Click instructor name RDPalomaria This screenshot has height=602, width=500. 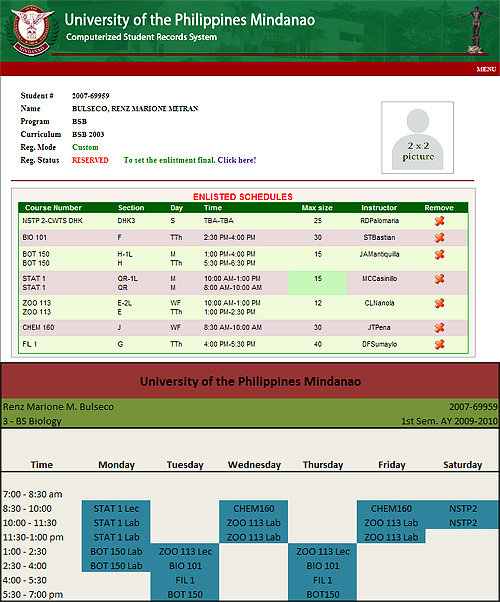click(x=379, y=221)
